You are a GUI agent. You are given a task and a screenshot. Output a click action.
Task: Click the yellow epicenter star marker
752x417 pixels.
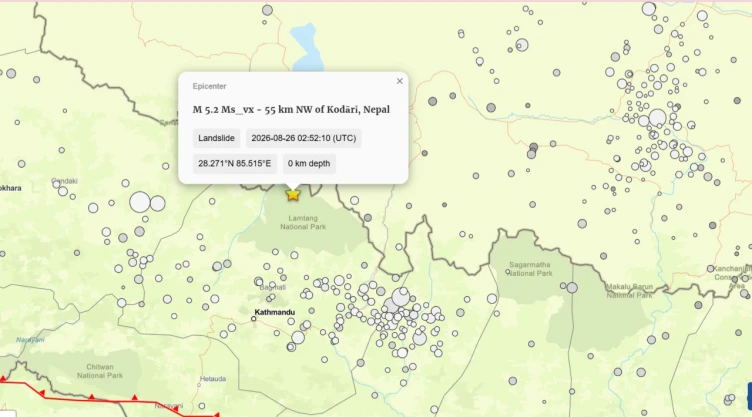pos(293,194)
